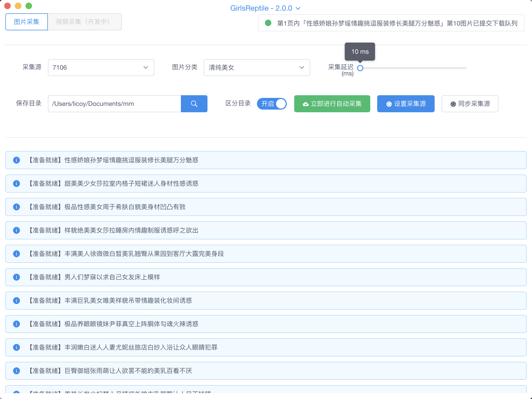Click the gear icon on 同步采集源 button
The height and width of the screenshot is (399, 532).
coord(453,104)
